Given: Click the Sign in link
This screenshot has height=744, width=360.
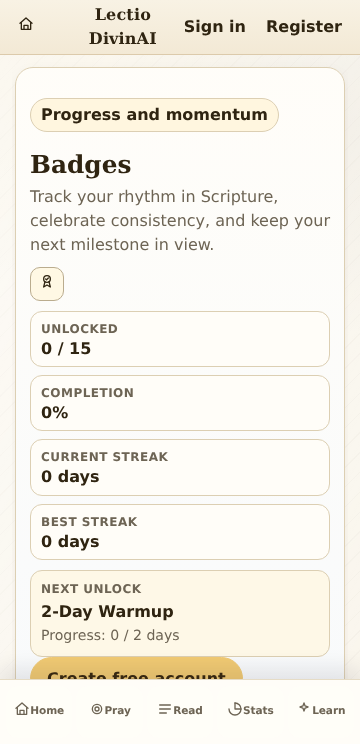Looking at the screenshot, I should [215, 27].
